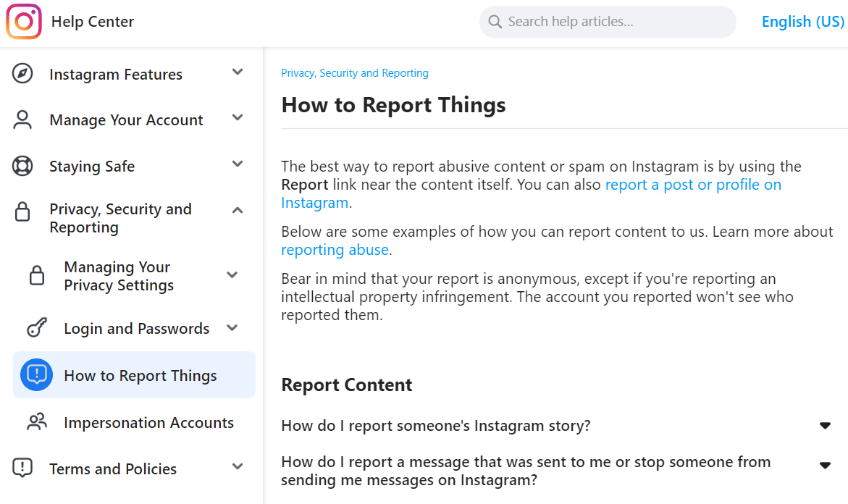Click the magnifying glass search icon
The image size is (848, 504).
tap(495, 22)
